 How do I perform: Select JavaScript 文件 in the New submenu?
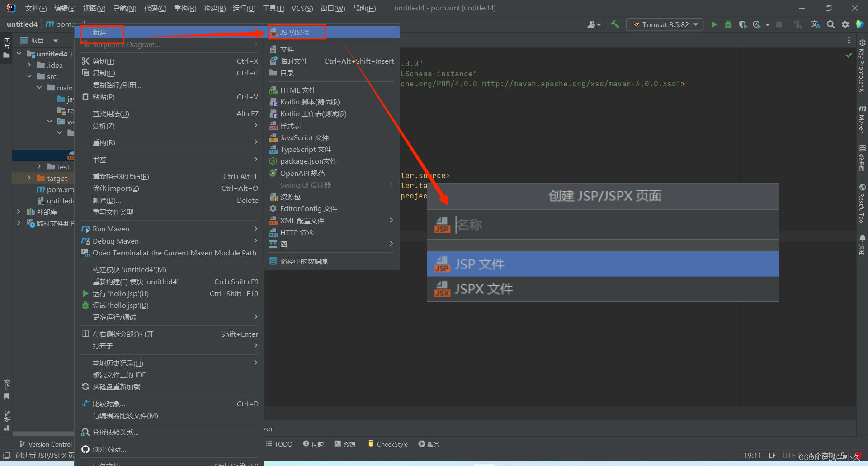click(x=331, y=137)
